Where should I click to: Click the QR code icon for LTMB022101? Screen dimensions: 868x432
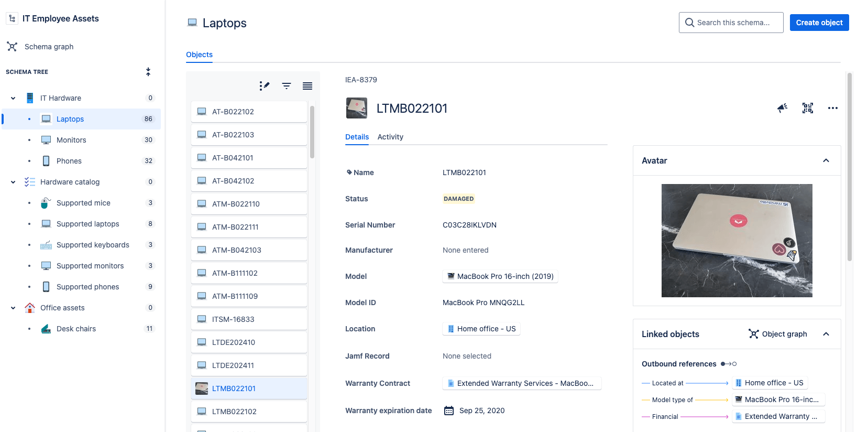[807, 108]
